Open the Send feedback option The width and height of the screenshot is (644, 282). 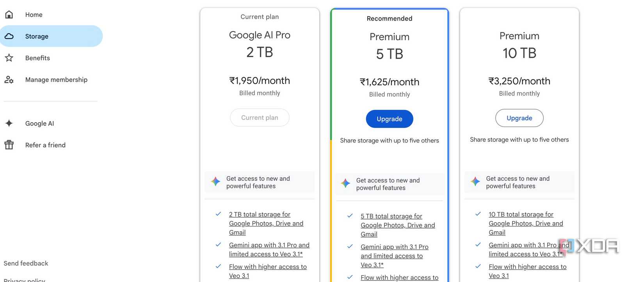click(26, 263)
